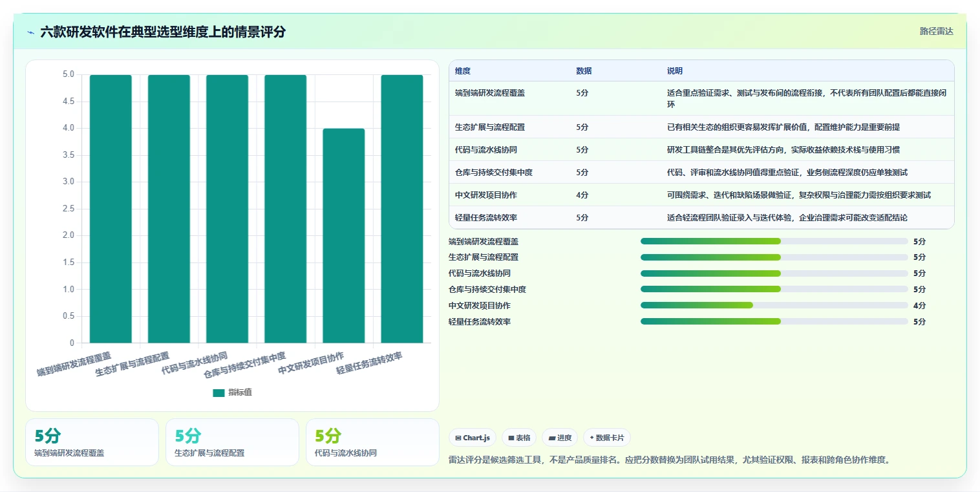The width and height of the screenshot is (980, 492).
Task: Click the 代码与流水线协同 progress bar
Action: [774, 273]
